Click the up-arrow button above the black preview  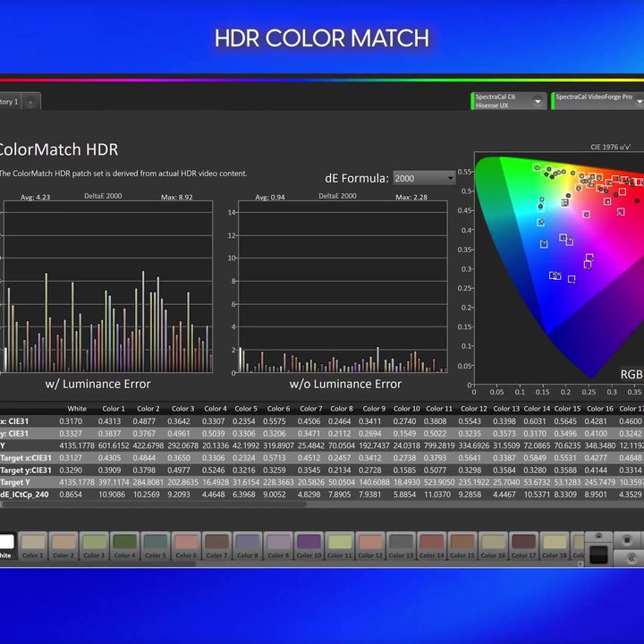[x=598, y=536]
